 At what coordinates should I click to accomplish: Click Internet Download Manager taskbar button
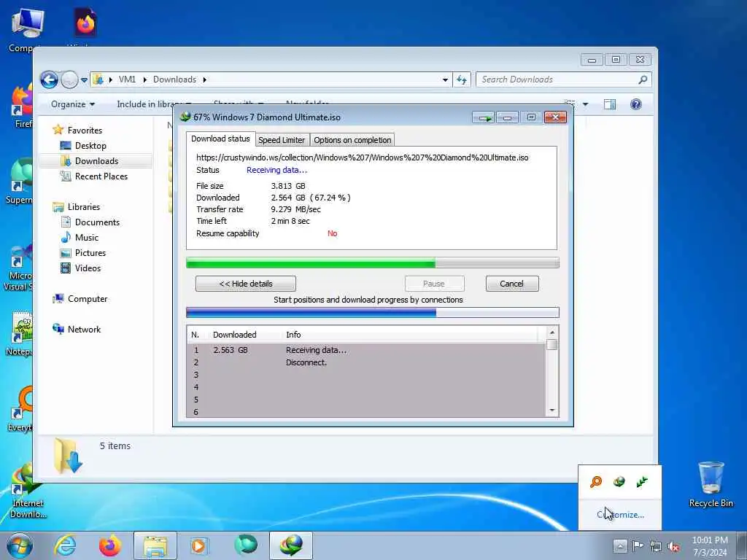[x=291, y=545]
